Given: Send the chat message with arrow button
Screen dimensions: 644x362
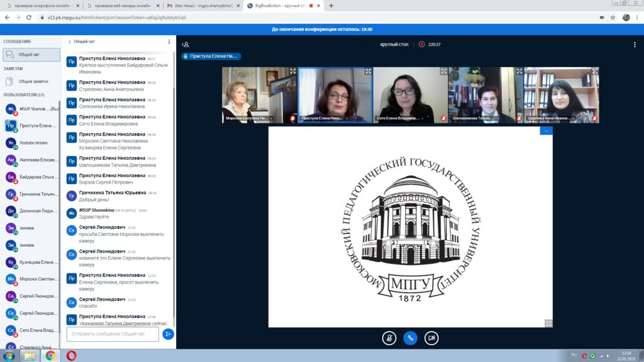Looking at the screenshot, I should click(168, 334).
